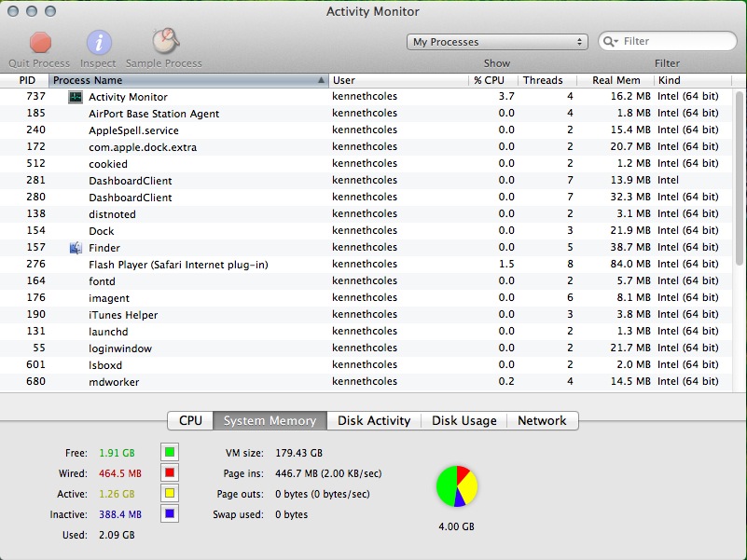Open the search magnifier in Filter field

coord(610,41)
